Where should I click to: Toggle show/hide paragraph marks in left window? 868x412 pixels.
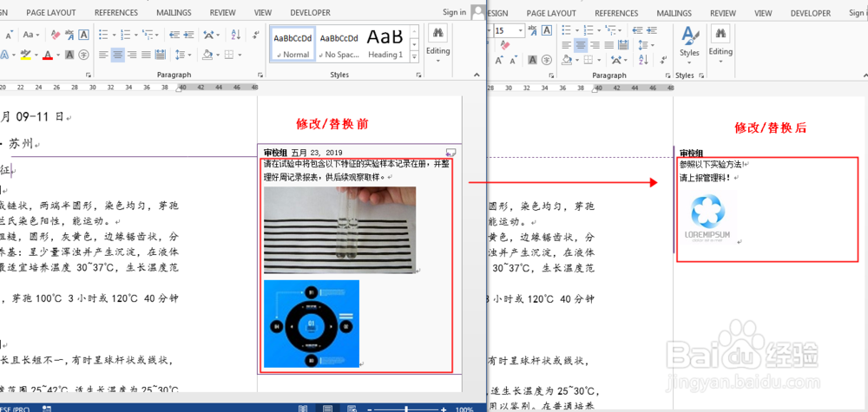[x=255, y=35]
